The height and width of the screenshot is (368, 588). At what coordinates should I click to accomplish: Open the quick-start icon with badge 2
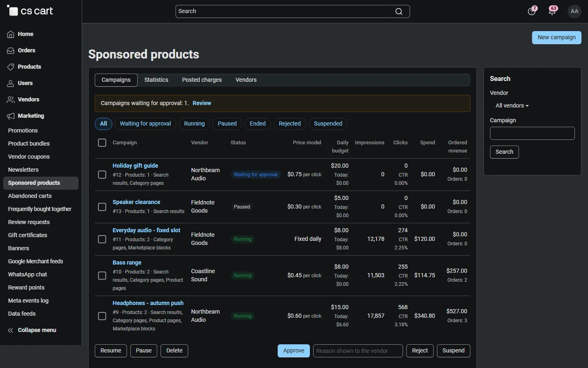point(532,11)
